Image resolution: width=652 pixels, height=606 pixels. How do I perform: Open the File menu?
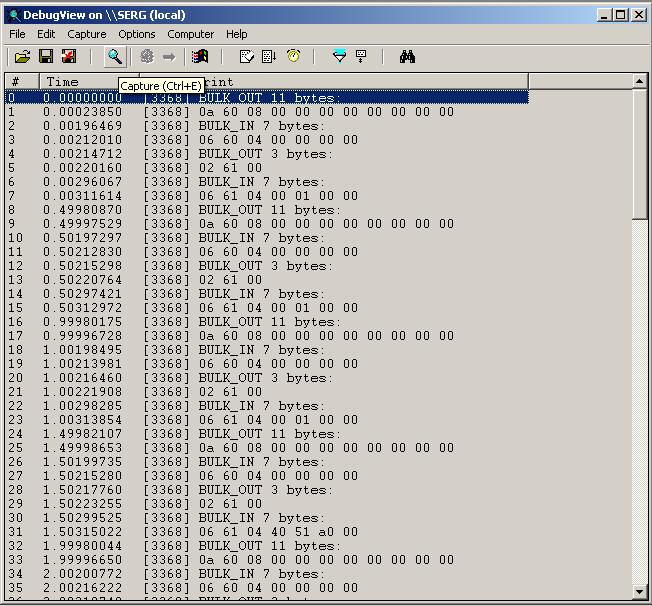(17, 34)
